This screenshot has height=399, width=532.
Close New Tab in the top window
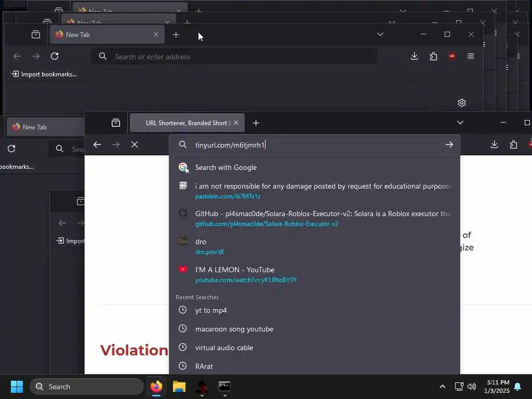pos(156,34)
